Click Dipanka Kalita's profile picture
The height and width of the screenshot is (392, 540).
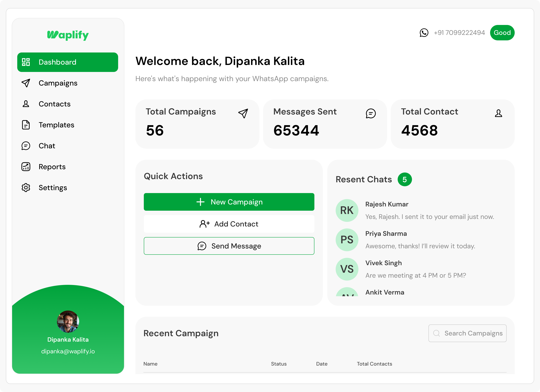pos(68,322)
